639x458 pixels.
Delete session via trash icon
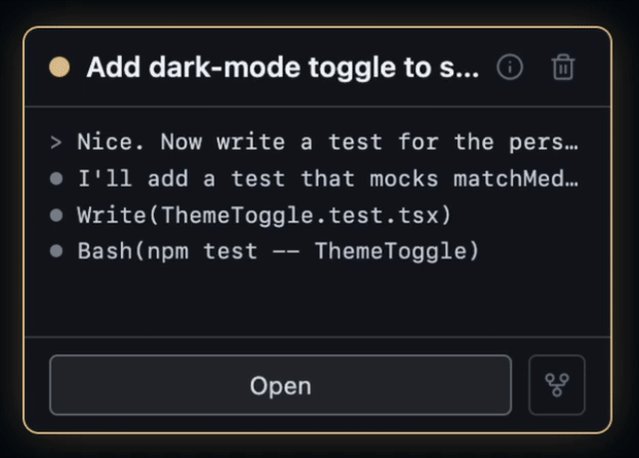pos(563,67)
